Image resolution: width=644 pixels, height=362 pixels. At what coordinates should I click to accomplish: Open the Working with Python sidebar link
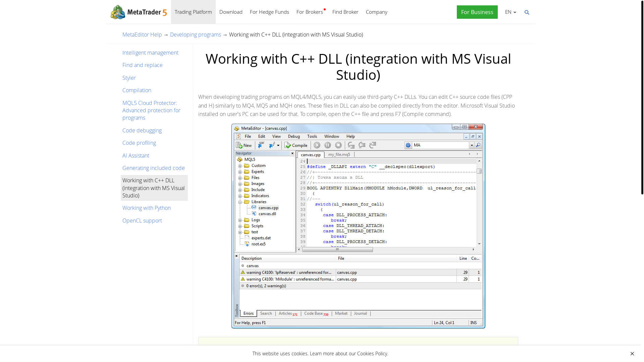[147, 208]
